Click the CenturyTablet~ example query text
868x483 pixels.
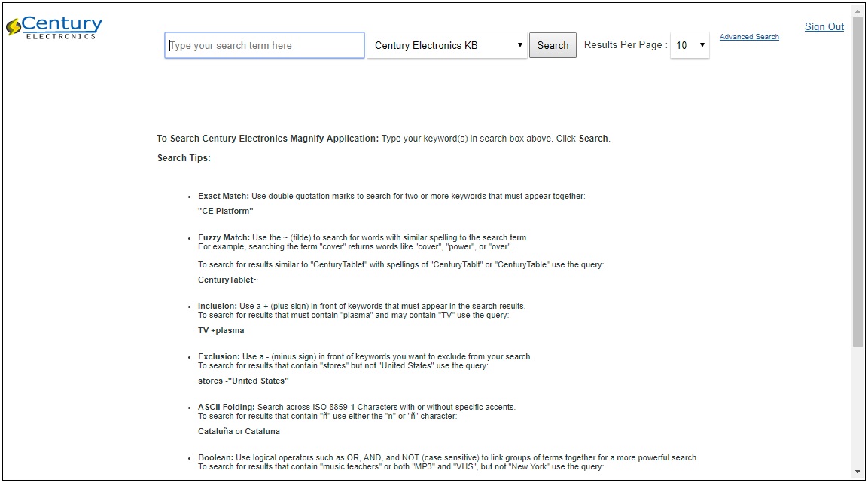tap(228, 280)
